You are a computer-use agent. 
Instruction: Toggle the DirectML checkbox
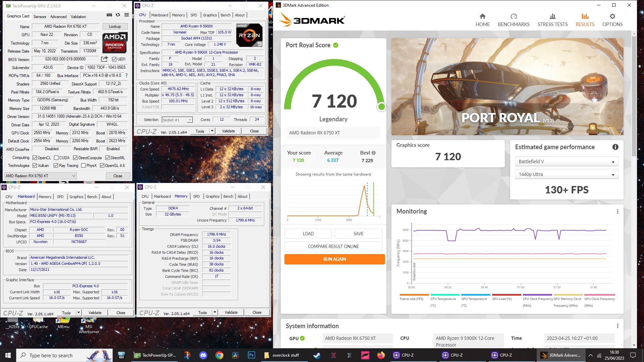click(107, 158)
